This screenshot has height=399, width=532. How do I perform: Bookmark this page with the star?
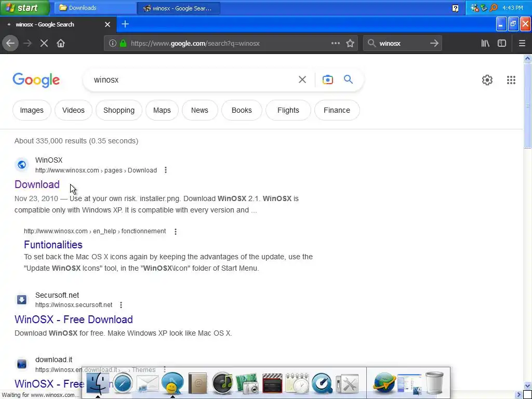coord(350,44)
